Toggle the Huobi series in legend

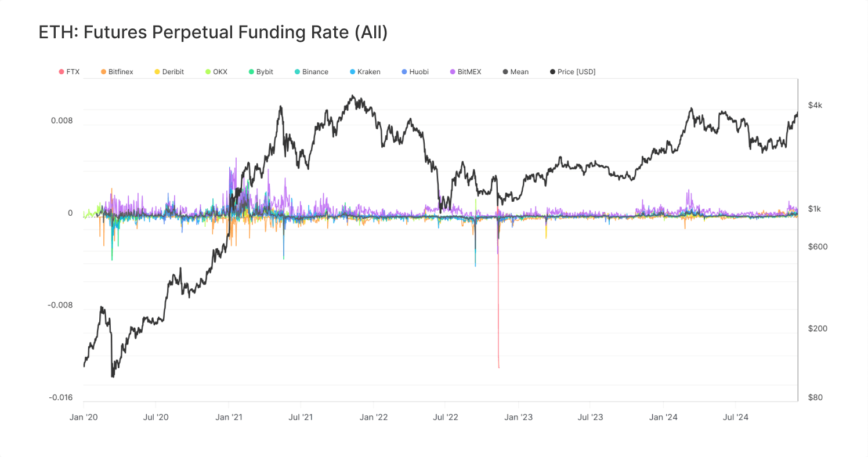(415, 72)
